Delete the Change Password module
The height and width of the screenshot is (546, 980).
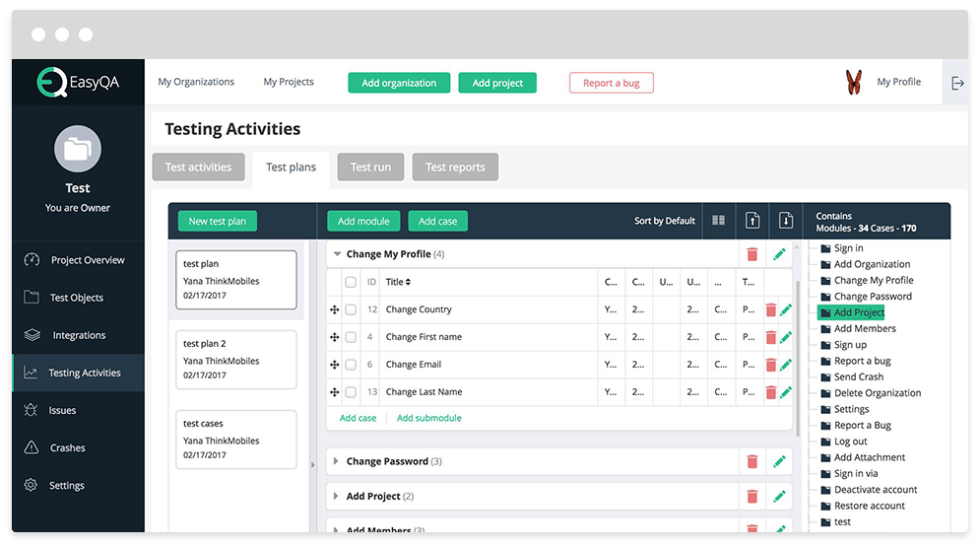[752, 461]
